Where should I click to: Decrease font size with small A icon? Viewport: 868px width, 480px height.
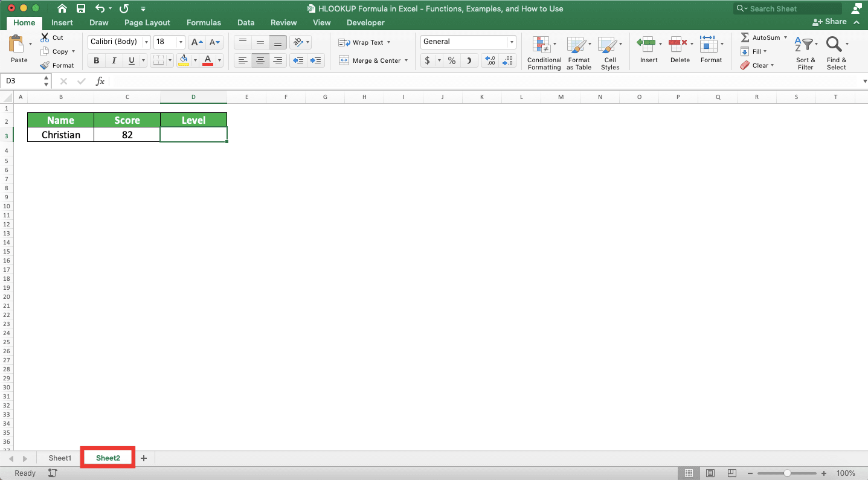[215, 42]
